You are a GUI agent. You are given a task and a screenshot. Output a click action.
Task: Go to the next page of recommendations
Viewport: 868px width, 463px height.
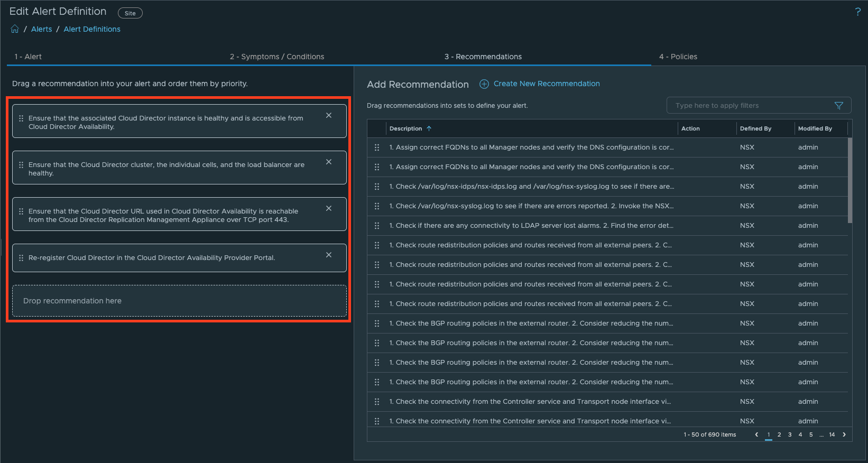(844, 434)
